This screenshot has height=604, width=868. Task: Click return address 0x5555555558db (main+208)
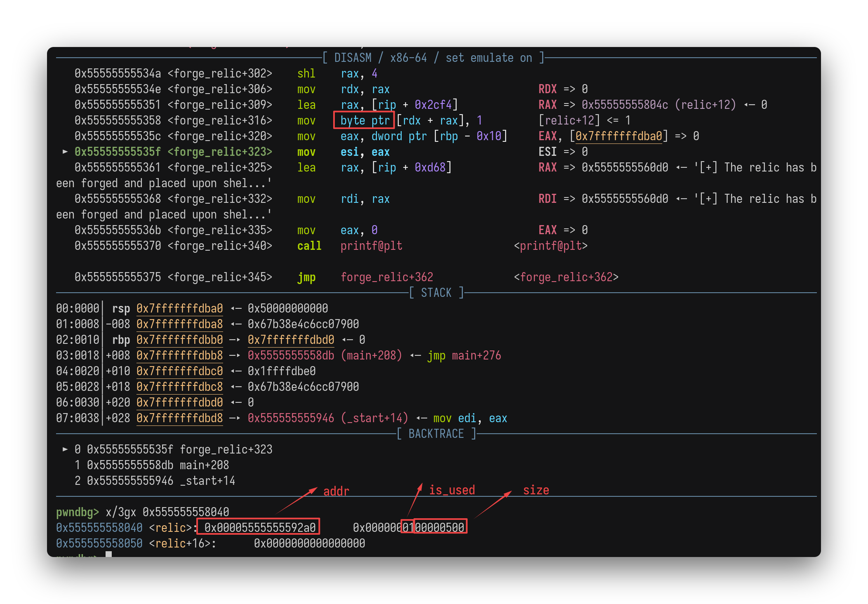tap(325, 355)
